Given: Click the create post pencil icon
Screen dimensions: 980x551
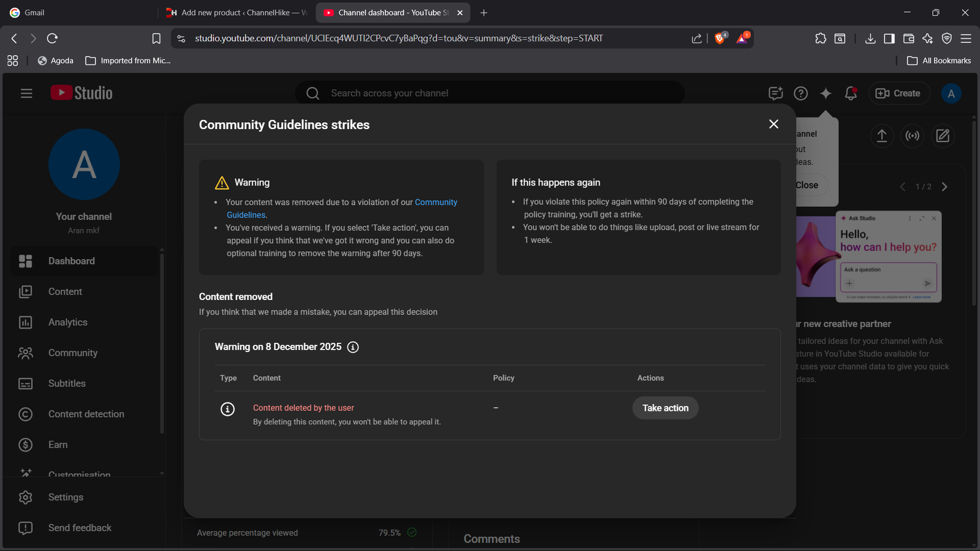Looking at the screenshot, I should (x=943, y=135).
